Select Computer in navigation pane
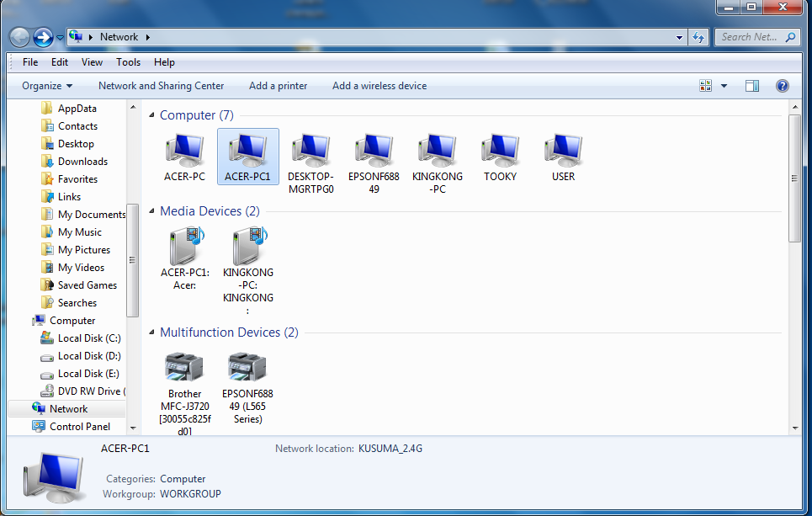The image size is (812, 516). pyautogui.click(x=64, y=320)
